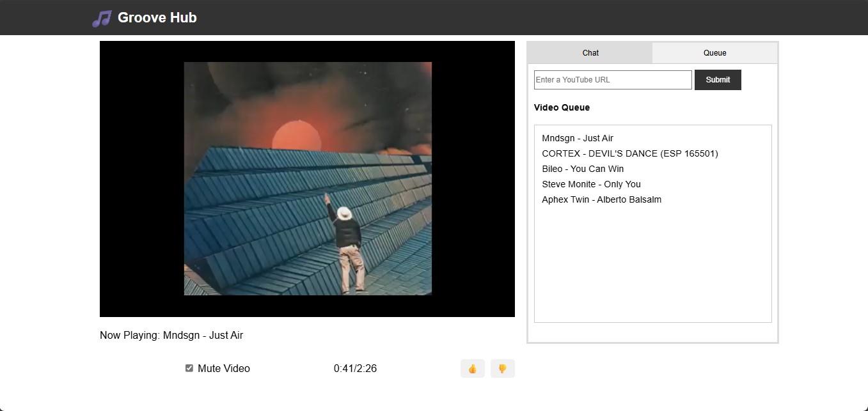Select Steve Monite - Only You entry
This screenshot has width=868, height=411.
click(591, 184)
